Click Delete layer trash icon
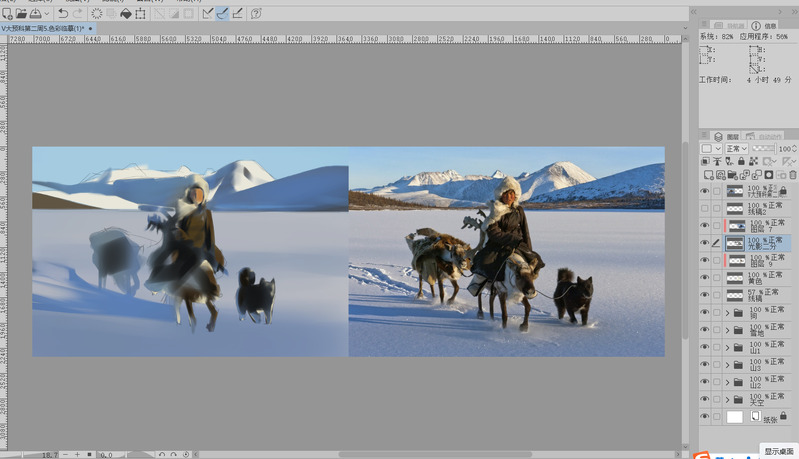Screen dimensions: 799x459 [x=793, y=175]
